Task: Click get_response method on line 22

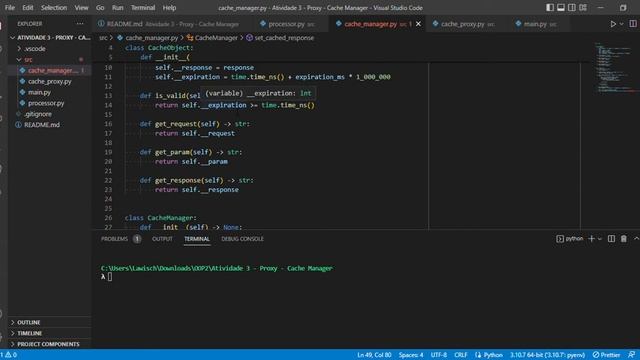Action: 178,180
